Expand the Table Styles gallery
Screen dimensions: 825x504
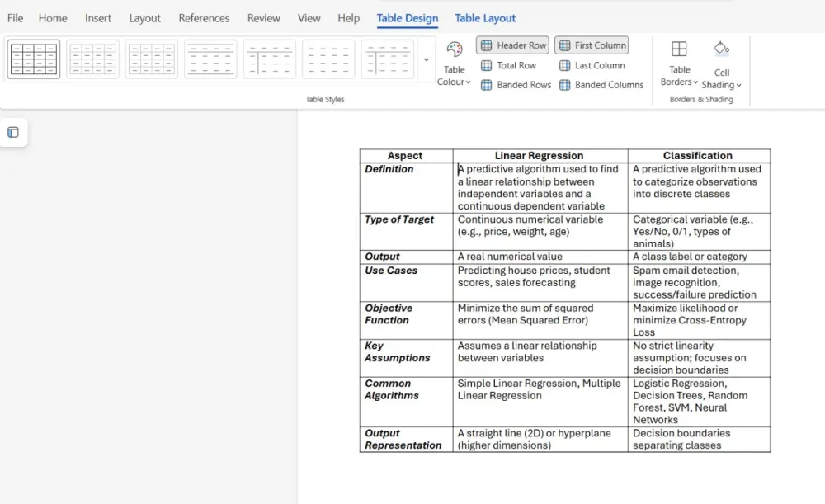(427, 59)
